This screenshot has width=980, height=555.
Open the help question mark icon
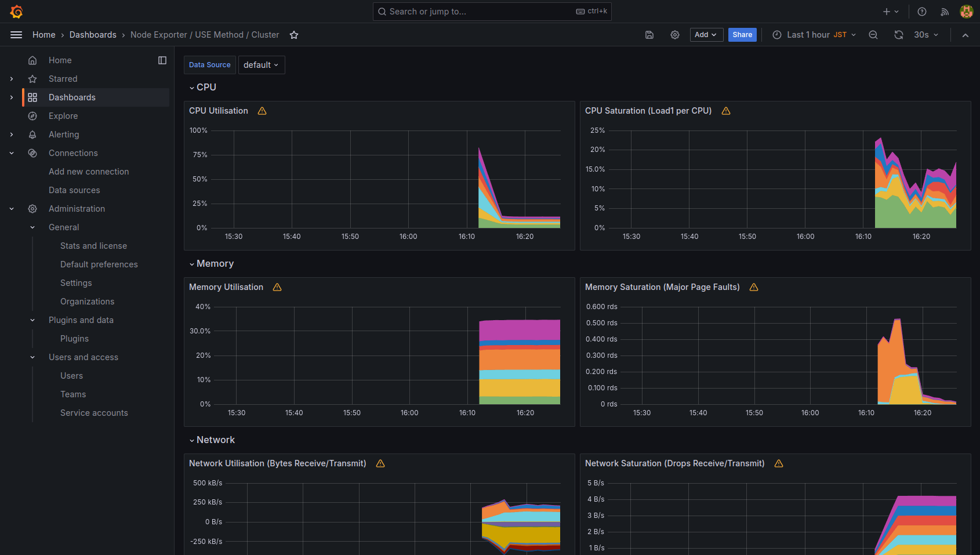coord(922,12)
